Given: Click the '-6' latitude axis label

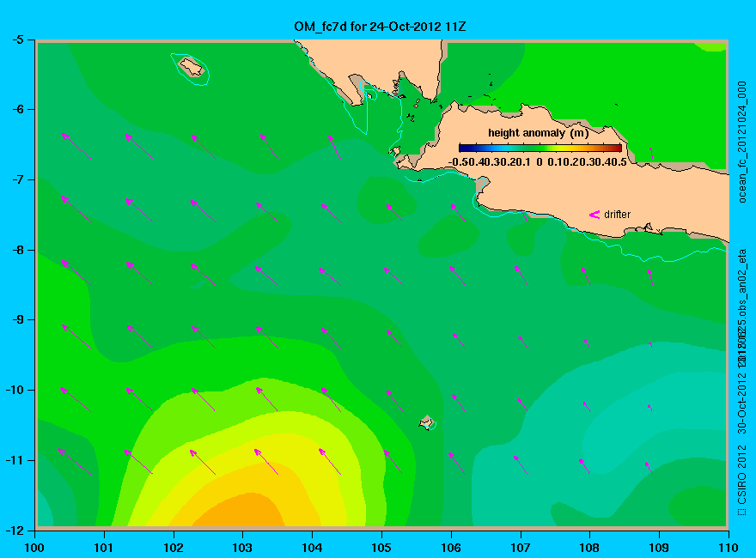Looking at the screenshot, I should (x=17, y=109).
